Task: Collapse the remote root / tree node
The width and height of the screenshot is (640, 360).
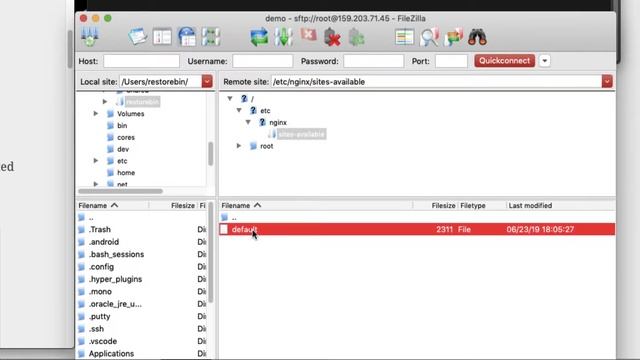Action: [x=230, y=98]
